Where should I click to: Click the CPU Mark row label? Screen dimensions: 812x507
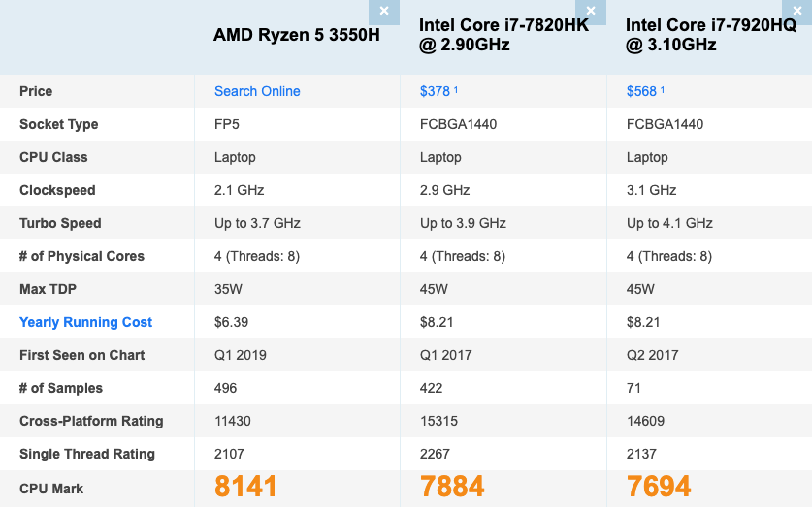click(51, 489)
